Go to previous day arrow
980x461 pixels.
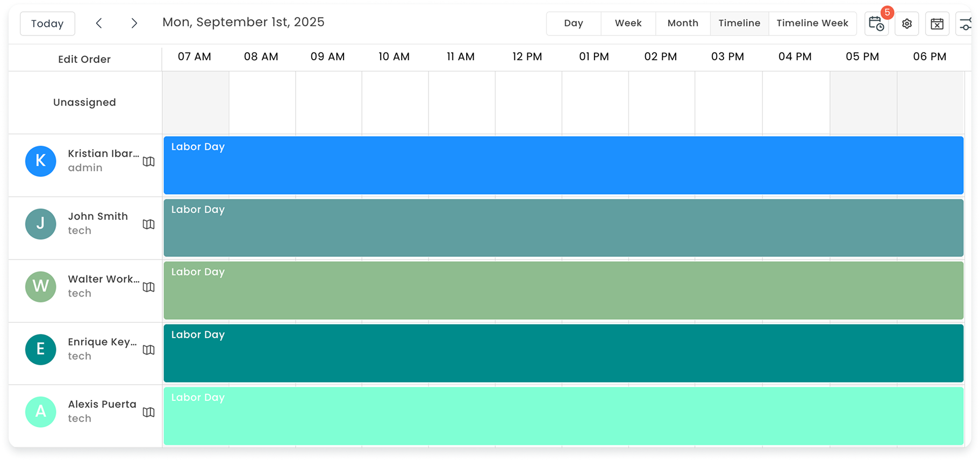click(99, 23)
